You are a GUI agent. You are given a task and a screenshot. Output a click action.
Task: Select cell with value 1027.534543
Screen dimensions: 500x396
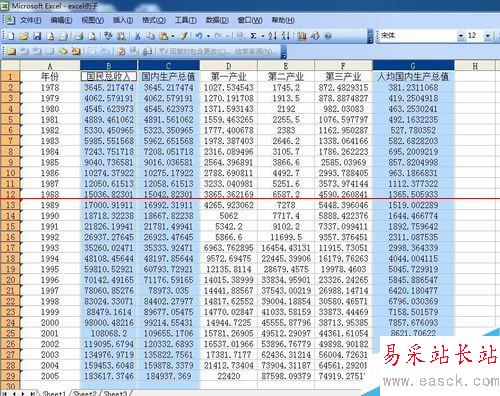point(229,88)
